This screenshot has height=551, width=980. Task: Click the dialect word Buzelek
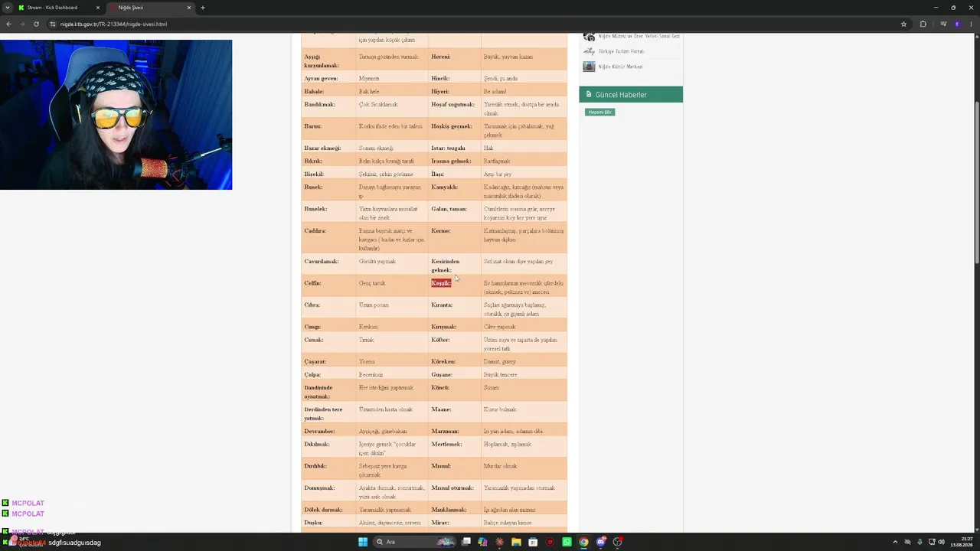click(x=315, y=209)
